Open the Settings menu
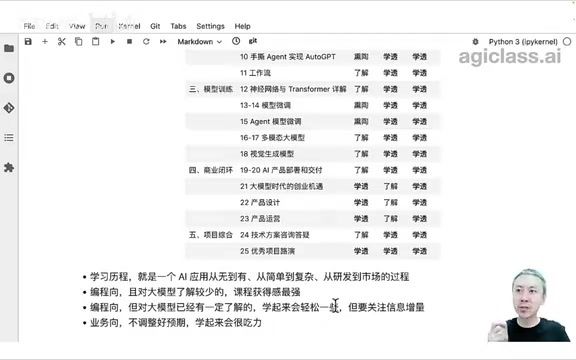576x360 pixels. pos(210,26)
